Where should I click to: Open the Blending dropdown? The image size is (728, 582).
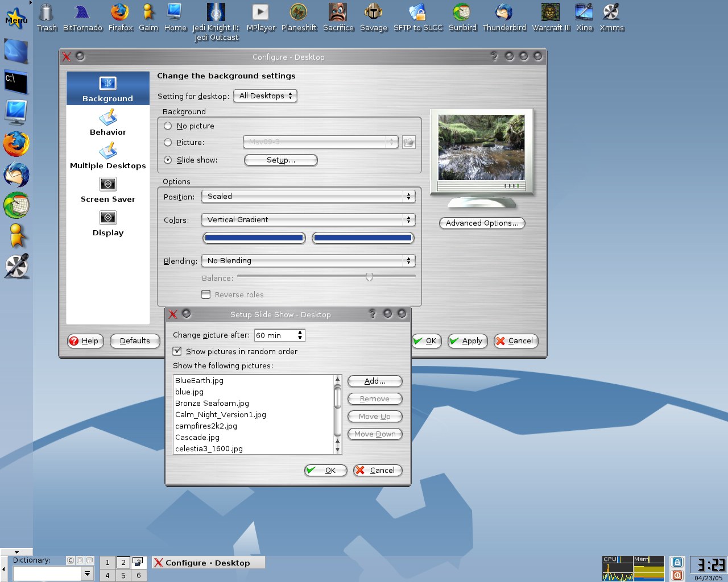tap(308, 260)
